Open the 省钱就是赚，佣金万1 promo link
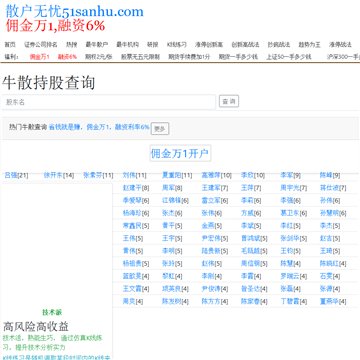The width and height of the screenshot is (360, 360). pos(99,127)
